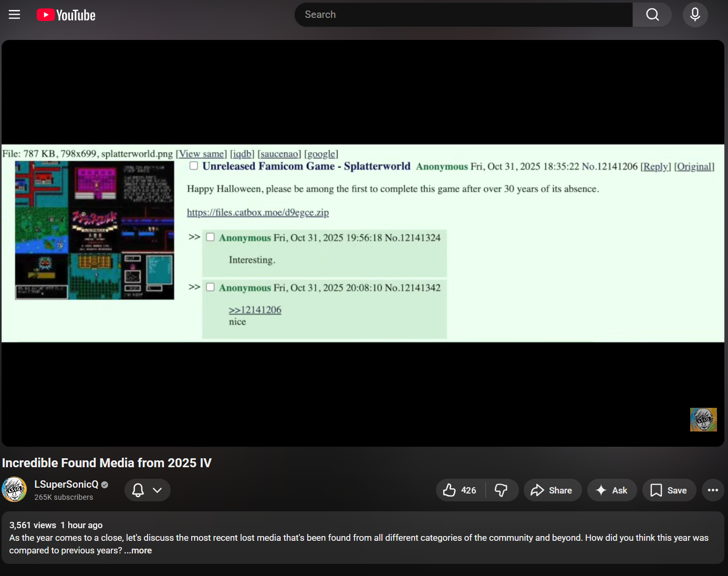Open notification bell dropdown
This screenshot has height=576, width=728.
[x=148, y=490]
